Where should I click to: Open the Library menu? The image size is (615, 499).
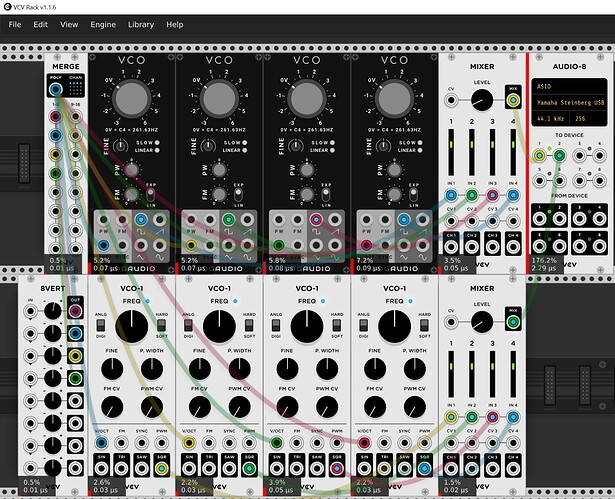pos(141,25)
